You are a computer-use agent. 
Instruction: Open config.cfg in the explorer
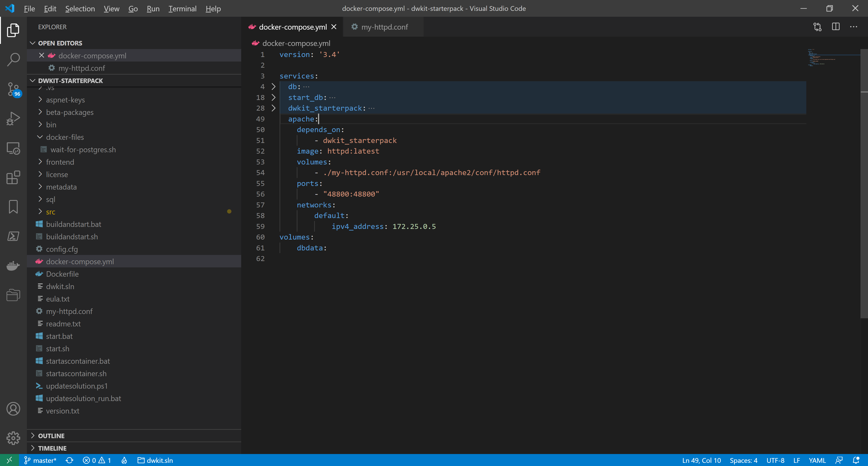click(x=134, y=249)
